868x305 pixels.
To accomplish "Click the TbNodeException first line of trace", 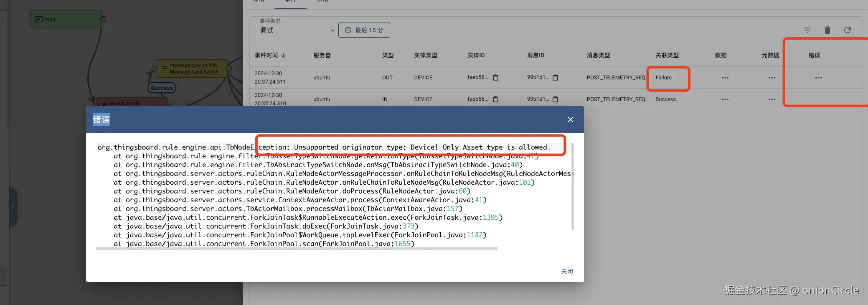I will (x=324, y=147).
